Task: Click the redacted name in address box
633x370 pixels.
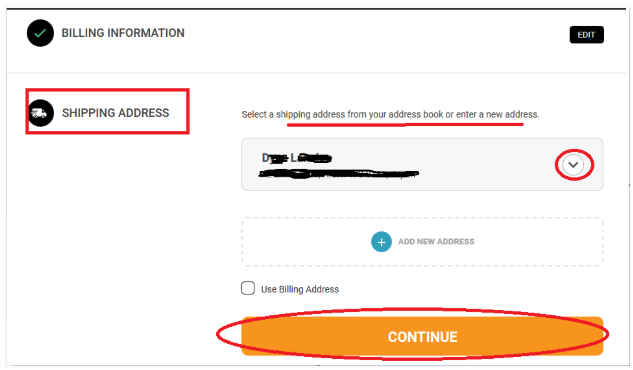Action: 297,158
